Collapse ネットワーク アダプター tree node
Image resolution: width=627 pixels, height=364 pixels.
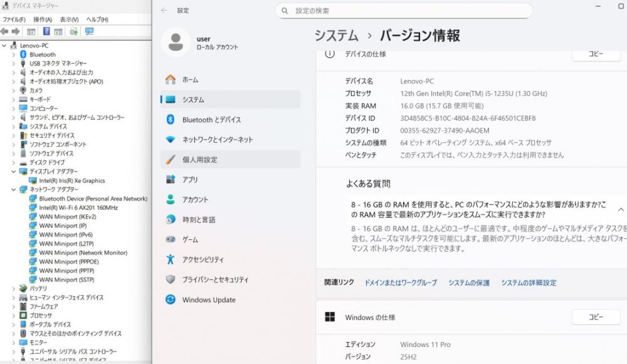14,189
